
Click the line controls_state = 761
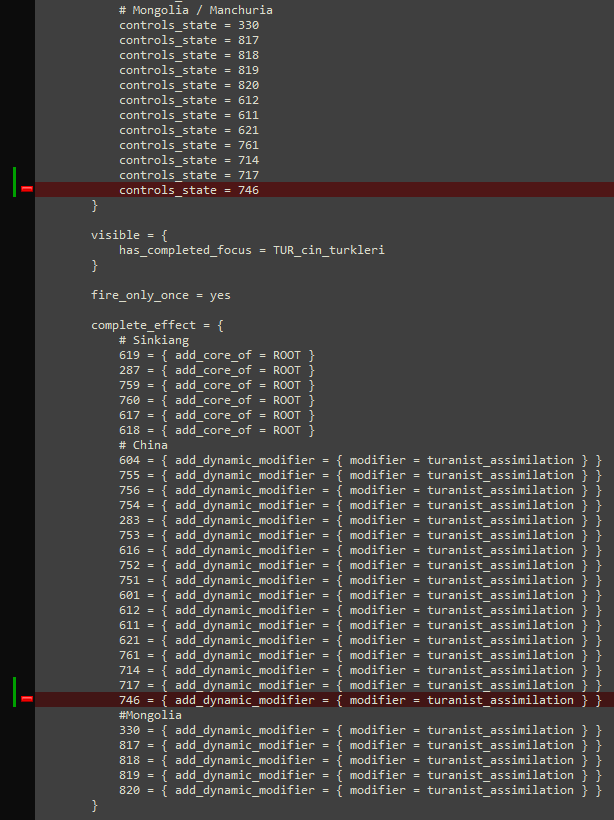click(x=189, y=145)
